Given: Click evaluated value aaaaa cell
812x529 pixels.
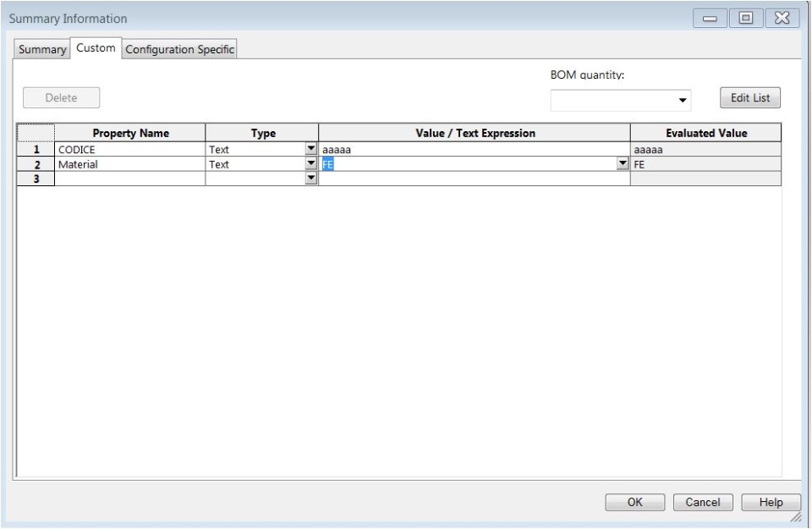Looking at the screenshot, I should click(x=705, y=149).
